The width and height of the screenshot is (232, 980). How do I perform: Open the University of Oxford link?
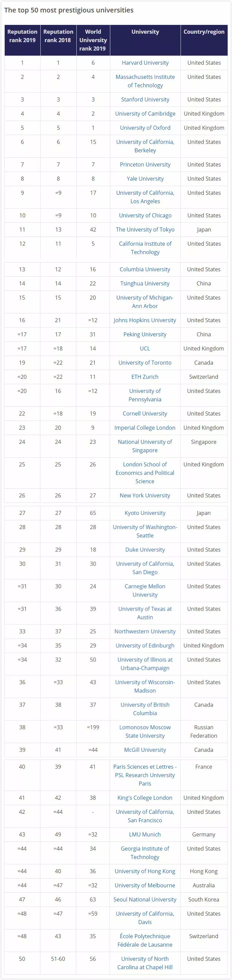coord(145,128)
